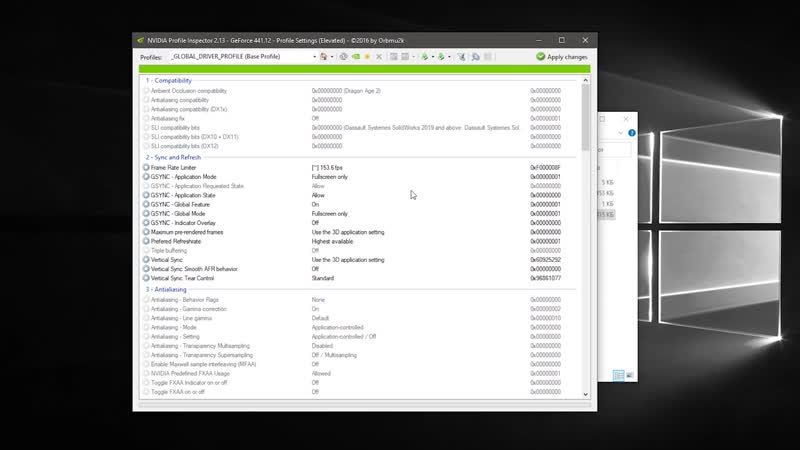Select the 'Triple buffering' setting row
800x450 pixels.
coord(360,251)
